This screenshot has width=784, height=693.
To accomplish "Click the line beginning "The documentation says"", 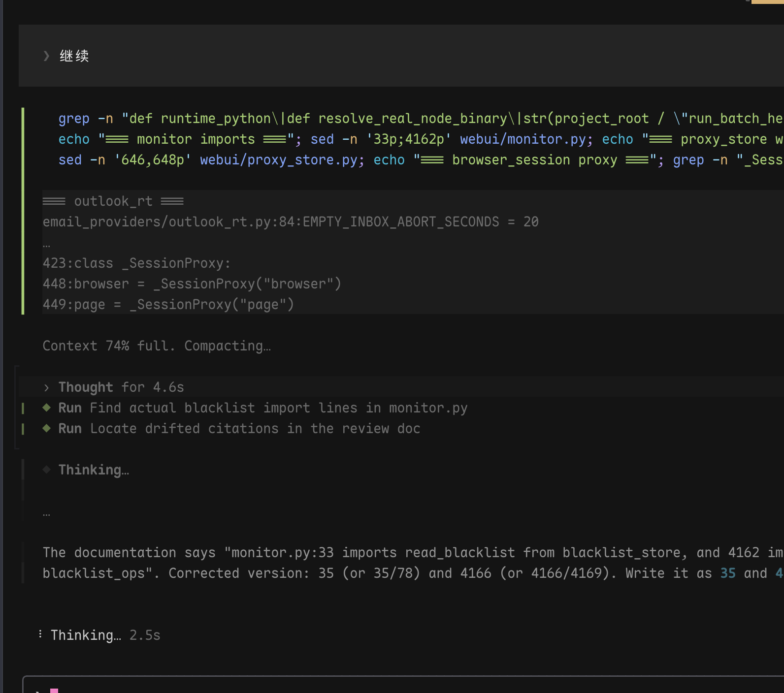I will [413, 553].
